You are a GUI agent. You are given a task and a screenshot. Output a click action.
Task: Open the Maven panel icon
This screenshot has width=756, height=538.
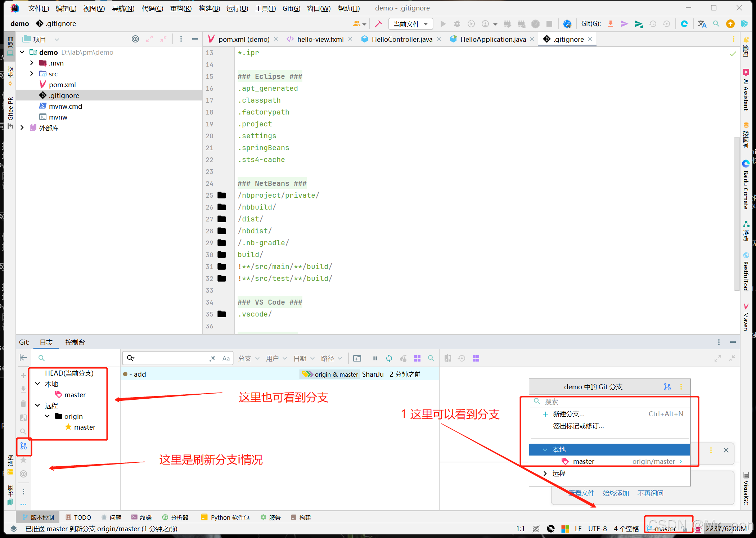[746, 317]
